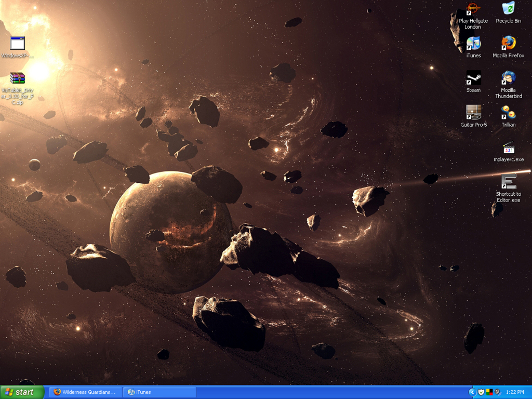Switch to Wilderness Guardians Firefox taskbar window
Image resolution: width=532 pixels, height=399 pixels.
[86, 392]
